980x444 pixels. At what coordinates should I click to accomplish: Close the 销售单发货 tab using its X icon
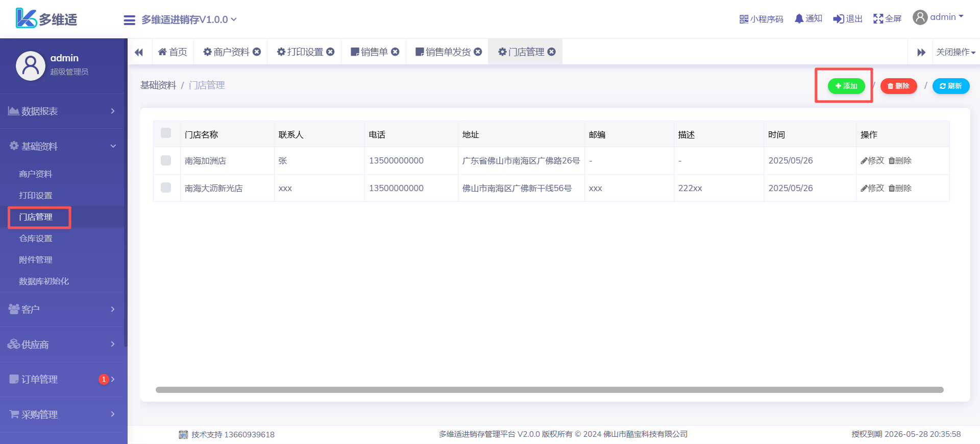pos(478,52)
